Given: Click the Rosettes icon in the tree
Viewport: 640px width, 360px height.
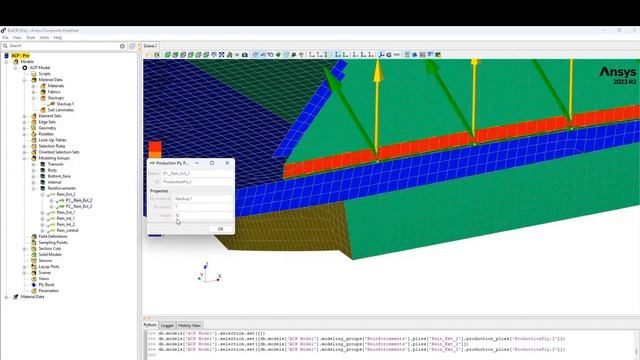Looking at the screenshot, I should pos(34,134).
